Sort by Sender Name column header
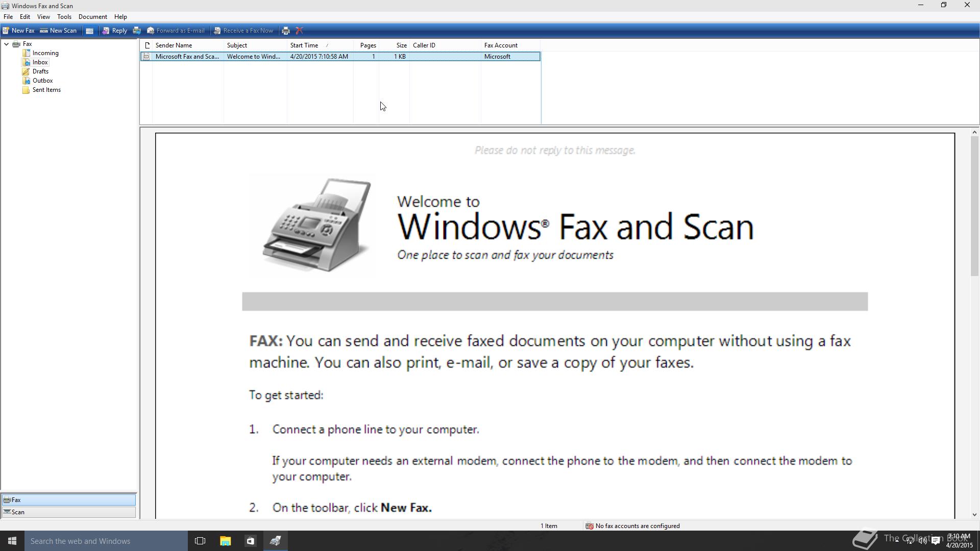Viewport: 980px width, 551px height. point(188,45)
